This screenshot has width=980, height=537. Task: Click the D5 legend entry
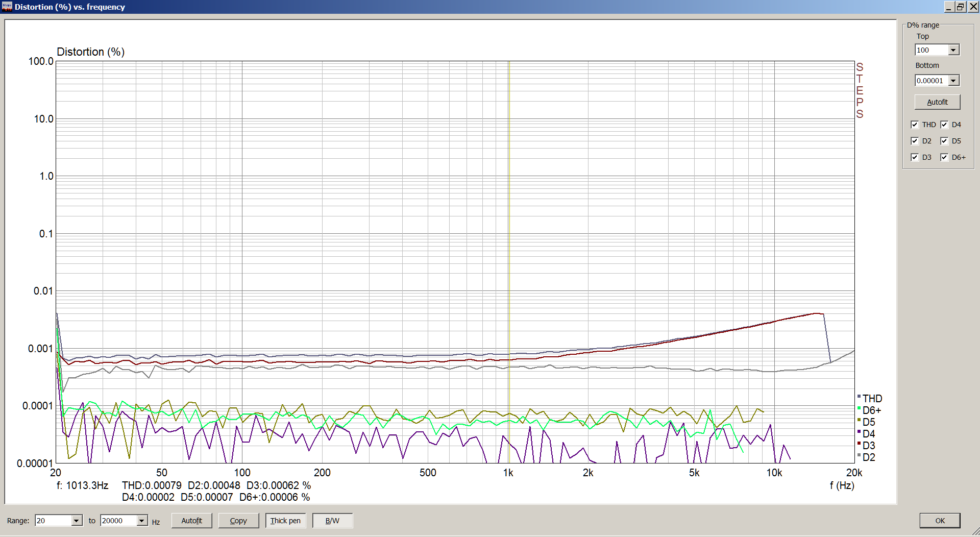pos(866,422)
